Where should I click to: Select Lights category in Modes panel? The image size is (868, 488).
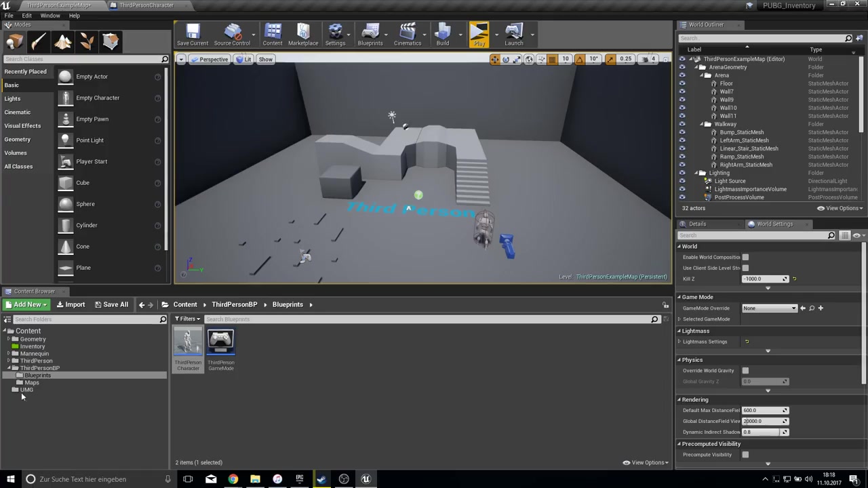[12, 99]
